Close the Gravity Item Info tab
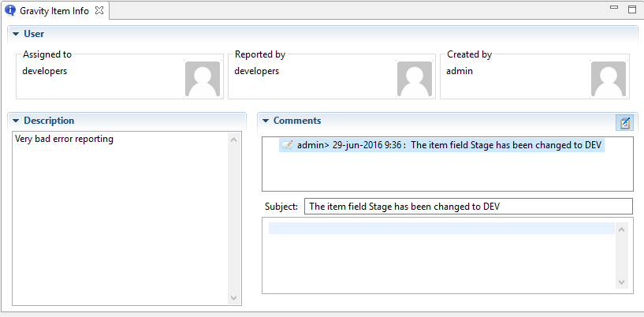This screenshot has height=317, width=644. [99, 10]
